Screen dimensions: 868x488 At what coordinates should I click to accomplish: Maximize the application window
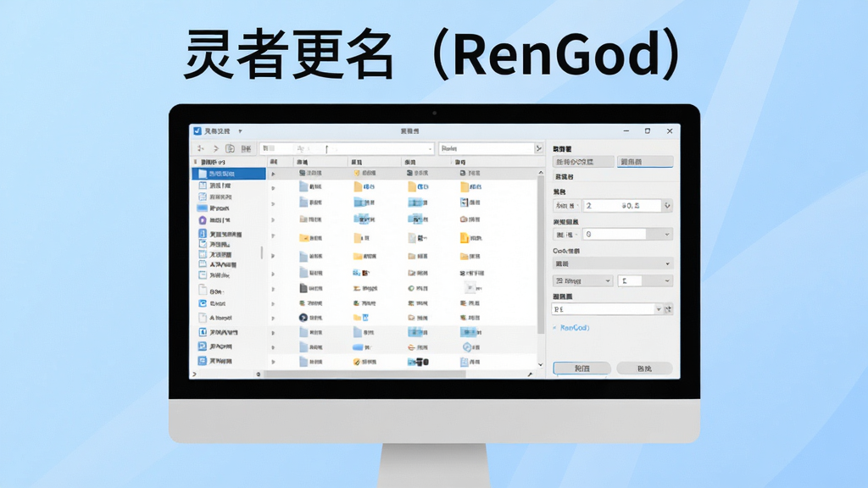pos(648,131)
